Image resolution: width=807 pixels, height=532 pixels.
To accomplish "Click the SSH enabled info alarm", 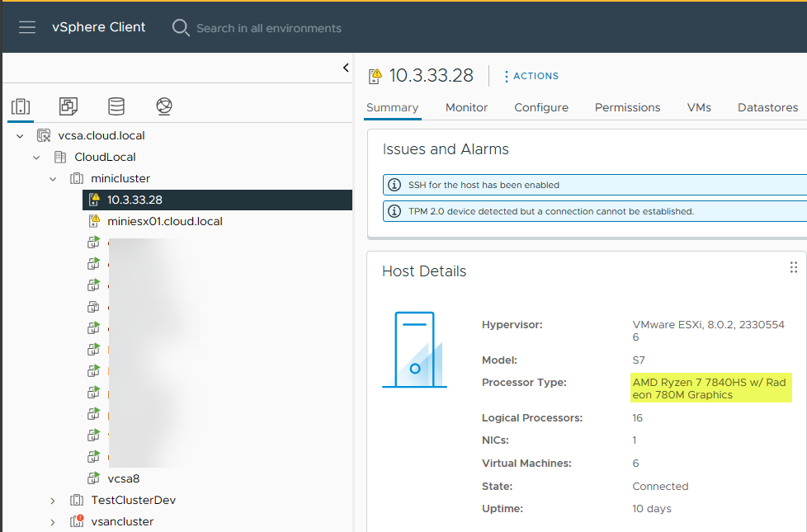I will (484, 185).
